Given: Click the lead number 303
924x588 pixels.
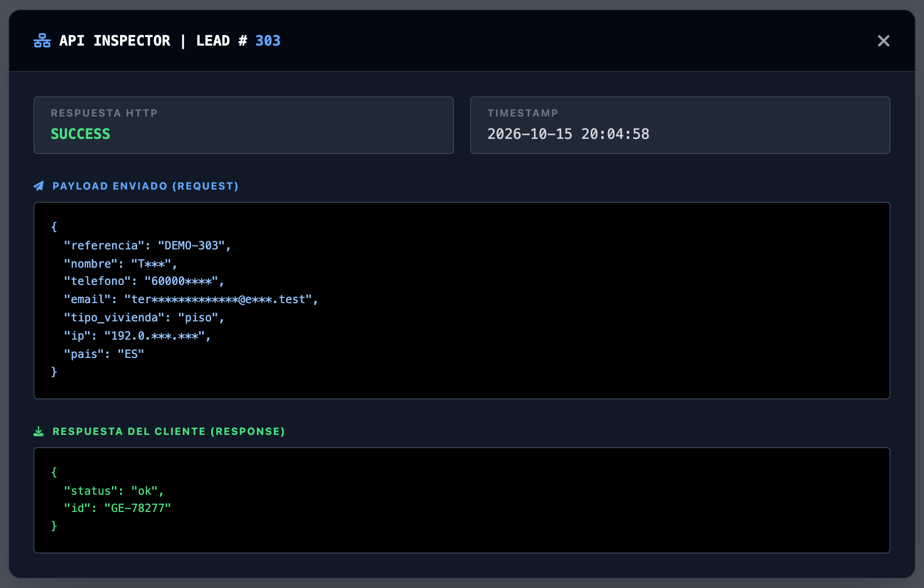Looking at the screenshot, I should 268,41.
